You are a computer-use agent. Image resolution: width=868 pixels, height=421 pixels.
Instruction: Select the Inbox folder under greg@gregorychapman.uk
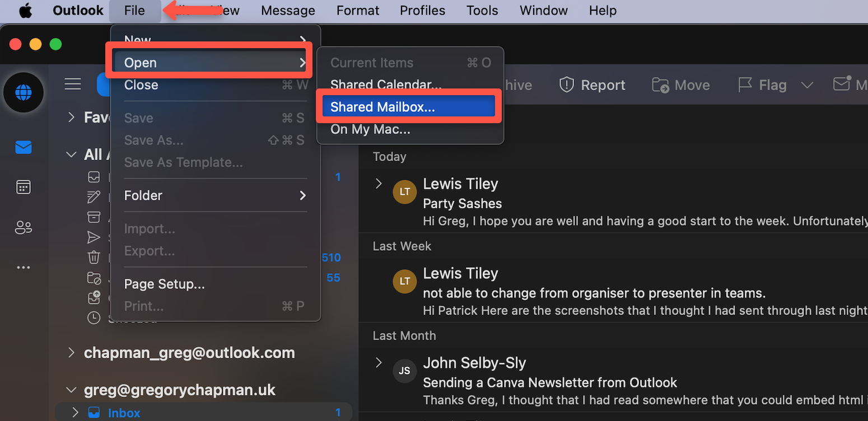124,413
